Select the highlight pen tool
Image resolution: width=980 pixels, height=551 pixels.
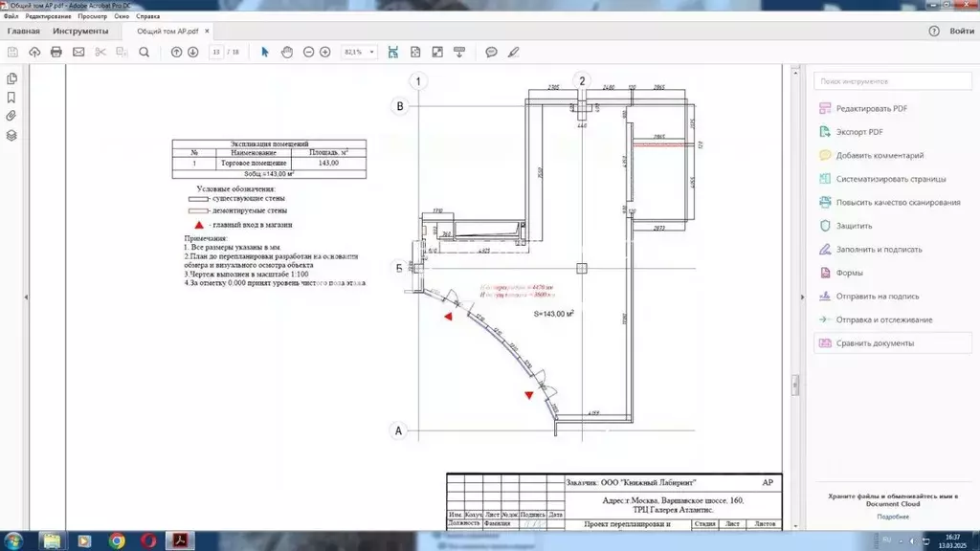[x=513, y=53]
